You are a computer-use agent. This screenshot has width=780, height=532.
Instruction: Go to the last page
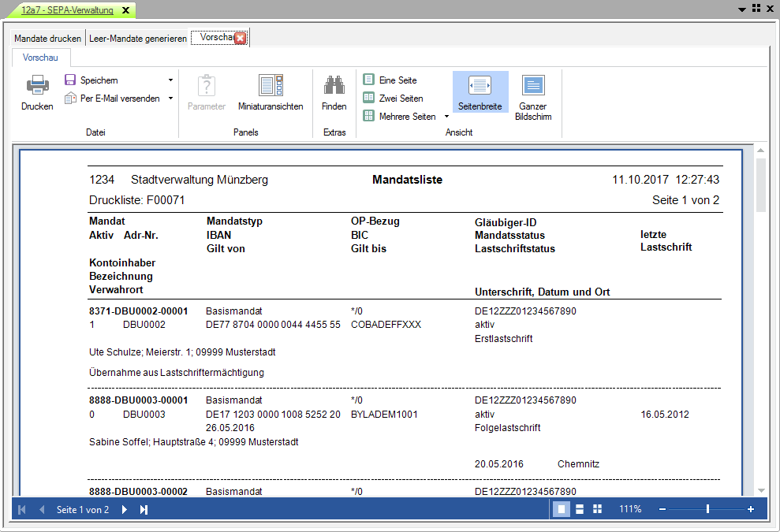click(x=144, y=510)
